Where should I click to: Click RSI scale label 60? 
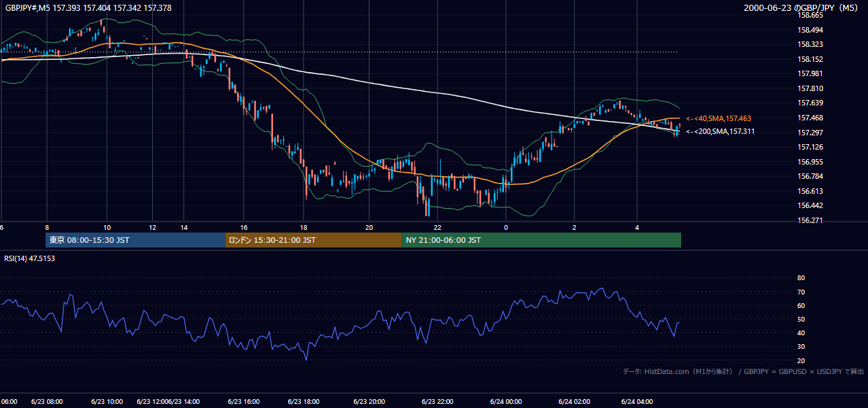(x=801, y=305)
